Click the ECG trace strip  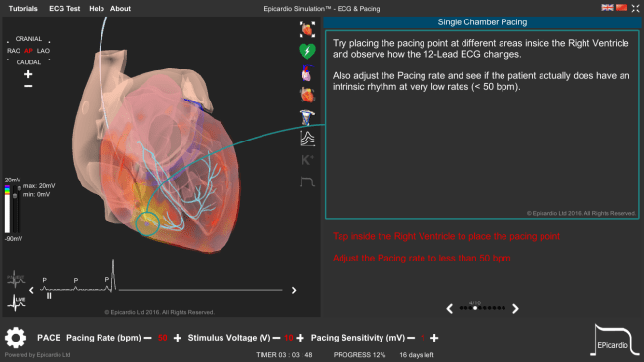161,277
